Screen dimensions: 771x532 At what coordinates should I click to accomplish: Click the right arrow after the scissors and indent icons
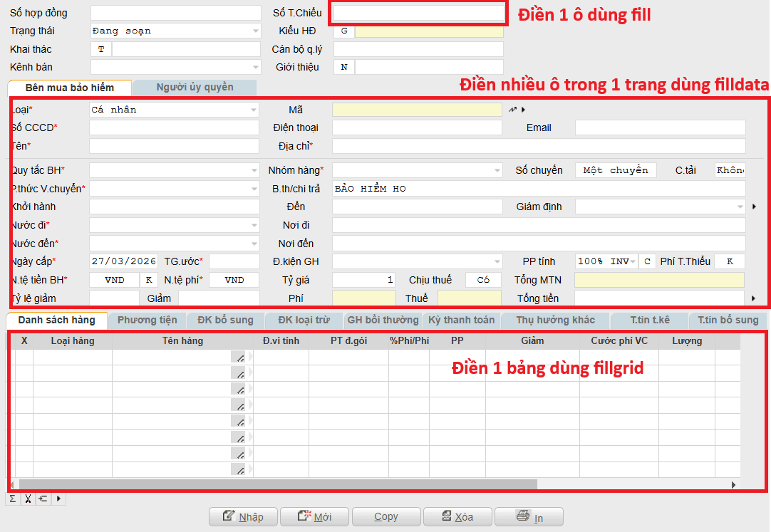pos(58,499)
